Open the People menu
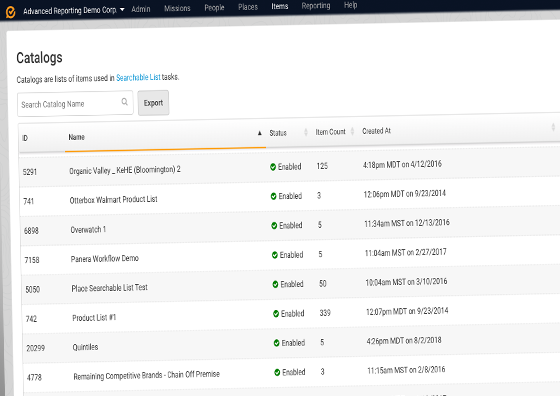The image size is (560, 396). pos(214,7)
